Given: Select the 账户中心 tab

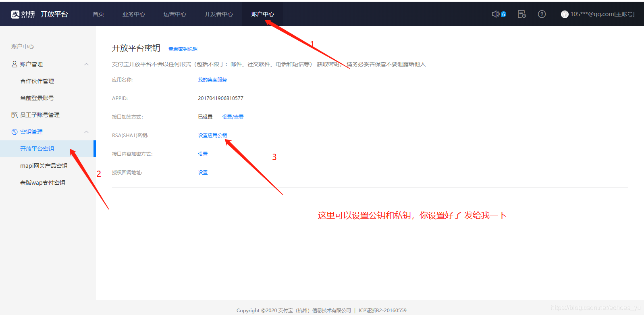Looking at the screenshot, I should [x=263, y=14].
